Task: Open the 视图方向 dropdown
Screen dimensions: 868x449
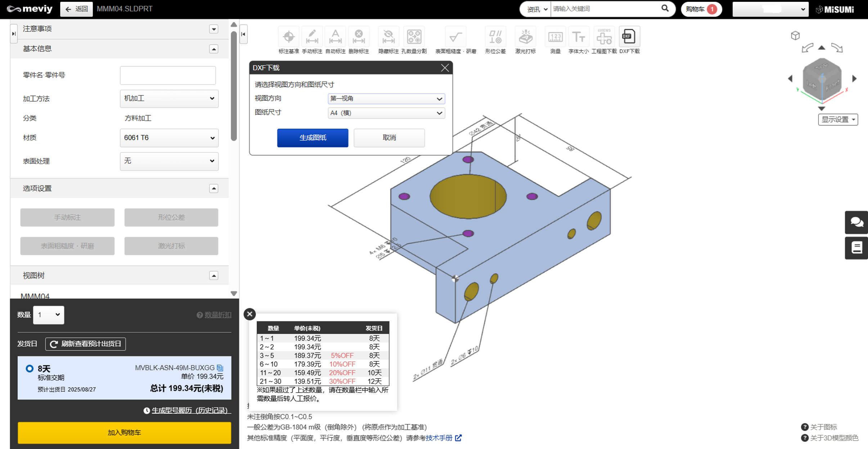Action: pos(386,98)
